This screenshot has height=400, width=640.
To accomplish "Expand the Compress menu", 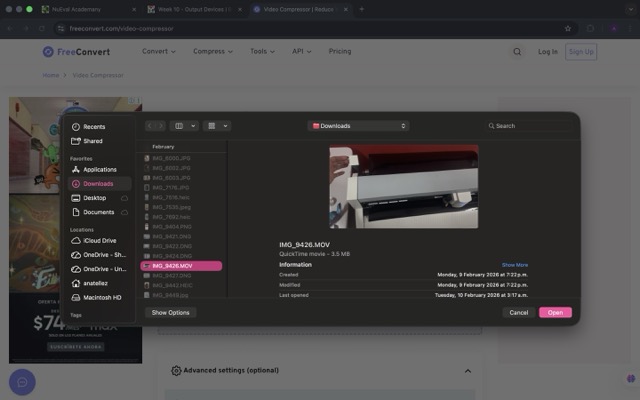I will [x=213, y=51].
